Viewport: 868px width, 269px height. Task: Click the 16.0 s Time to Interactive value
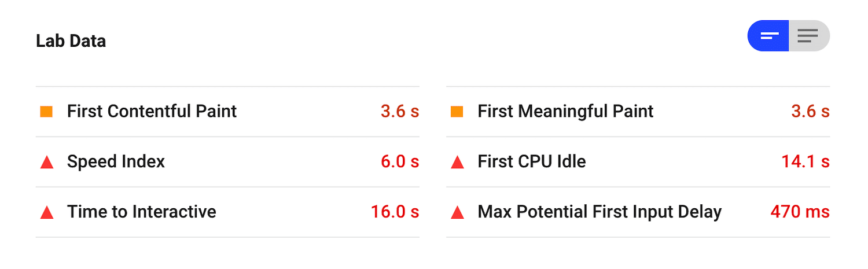pos(395,212)
